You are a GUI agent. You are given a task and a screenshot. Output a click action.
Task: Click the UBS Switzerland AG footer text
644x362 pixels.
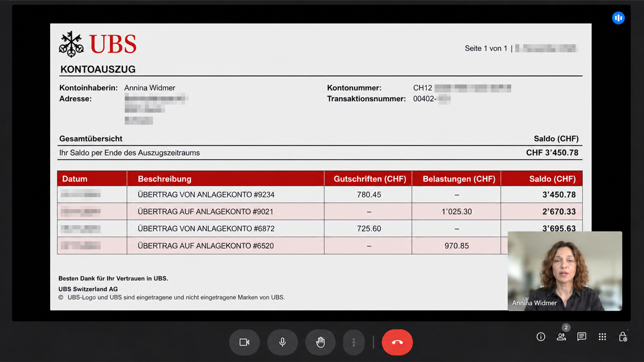(88, 289)
